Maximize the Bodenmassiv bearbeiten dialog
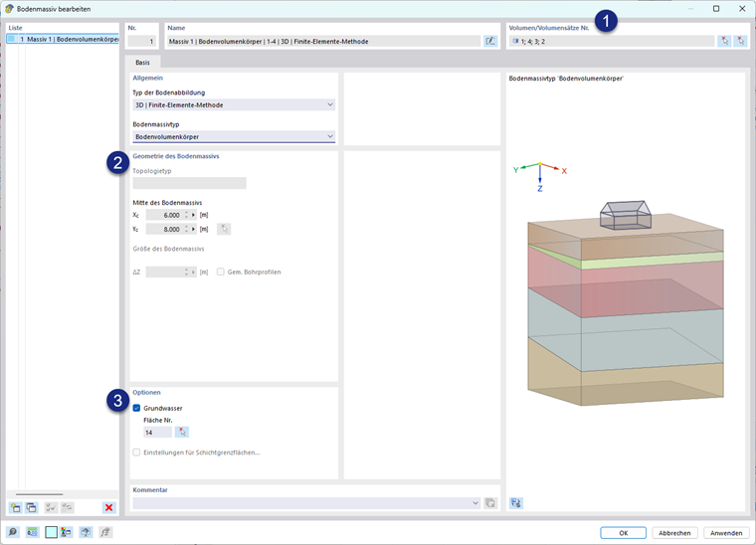The width and height of the screenshot is (756, 545). pos(716,9)
